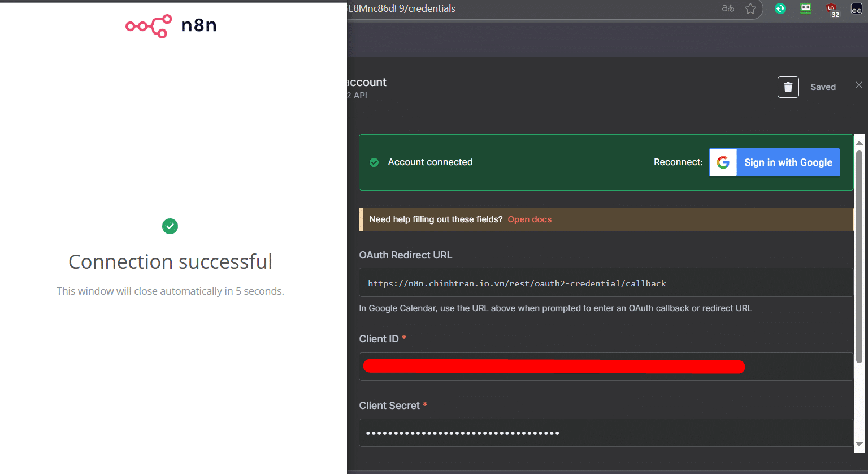Viewport: 868px width, 474px height.
Task: Click the 'Account connected' text
Action: coord(430,162)
